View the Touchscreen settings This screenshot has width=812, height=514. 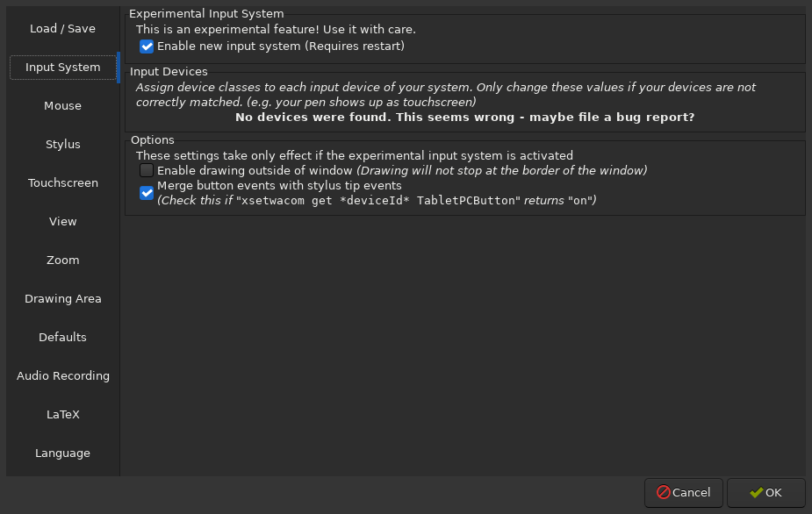tap(62, 182)
